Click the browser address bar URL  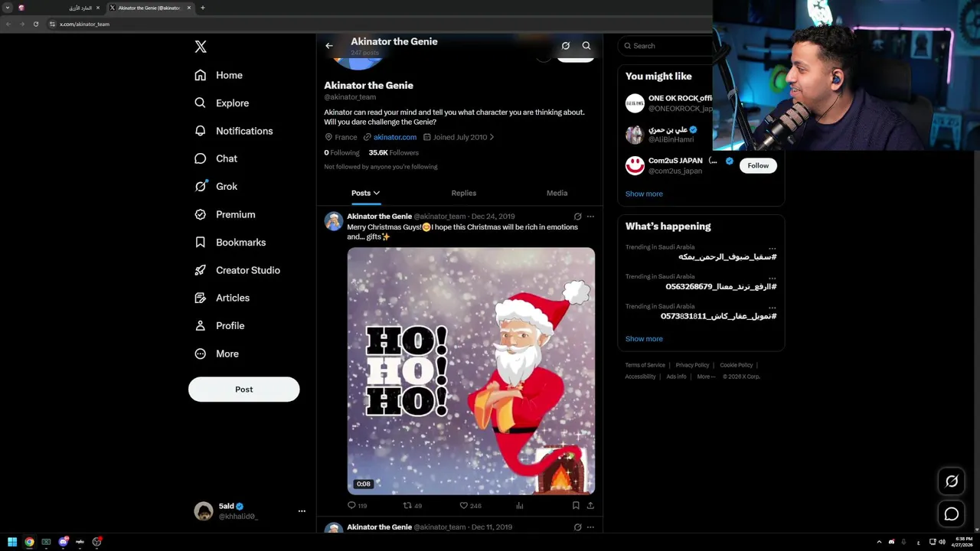tap(85, 24)
